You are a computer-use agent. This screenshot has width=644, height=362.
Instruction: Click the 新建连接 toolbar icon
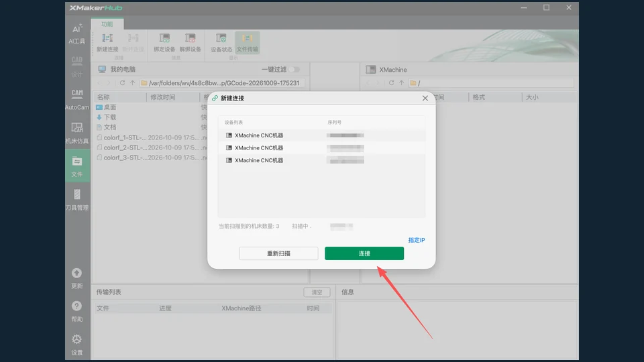[107, 43]
